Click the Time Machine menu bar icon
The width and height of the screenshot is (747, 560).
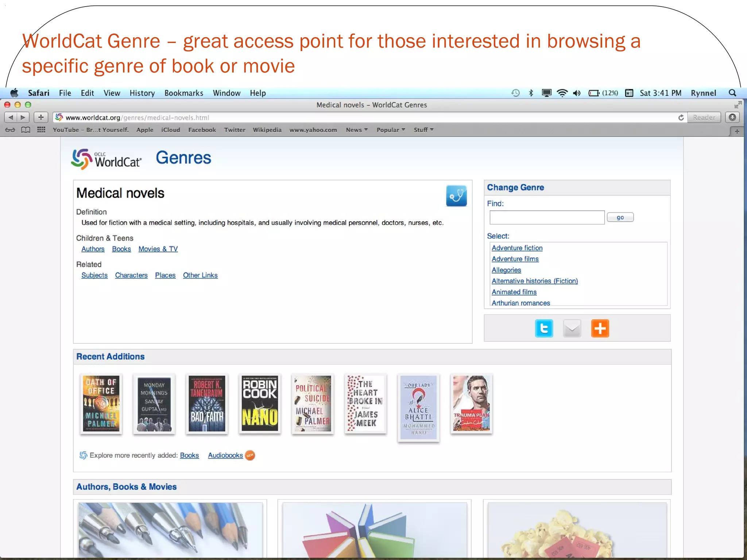pos(515,93)
